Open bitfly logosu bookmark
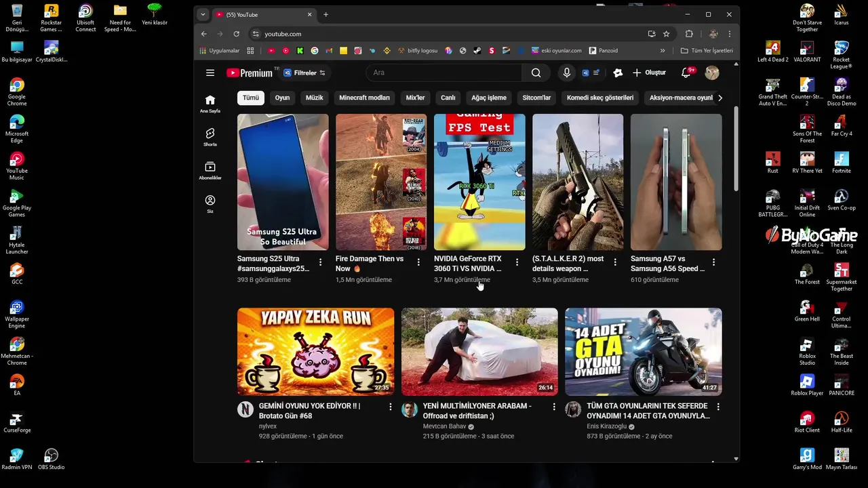Image resolution: width=868 pixels, height=488 pixels. [x=418, y=51]
